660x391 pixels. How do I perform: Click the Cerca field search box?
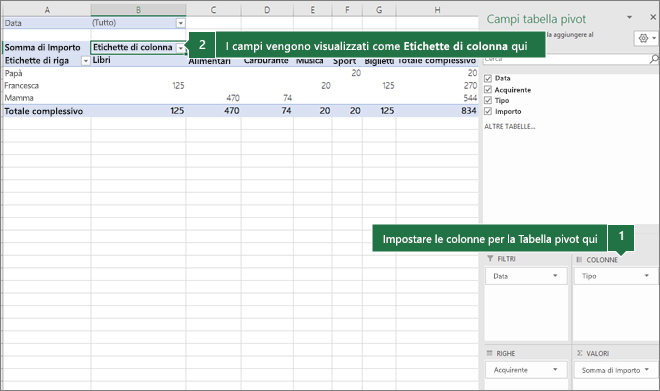click(566, 59)
